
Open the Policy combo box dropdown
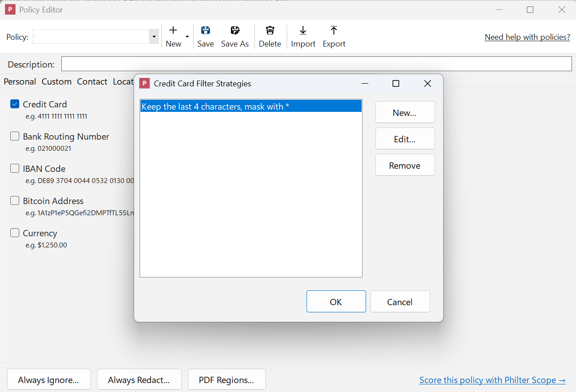154,37
